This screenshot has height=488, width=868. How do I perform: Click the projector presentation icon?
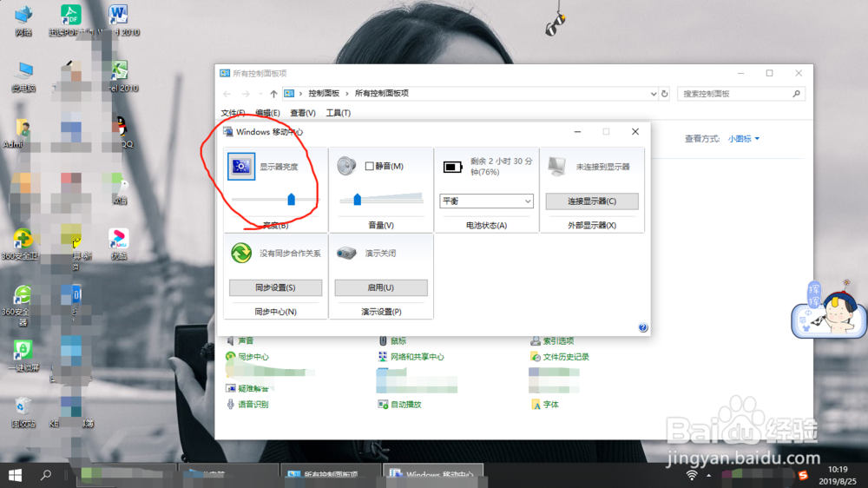point(346,254)
